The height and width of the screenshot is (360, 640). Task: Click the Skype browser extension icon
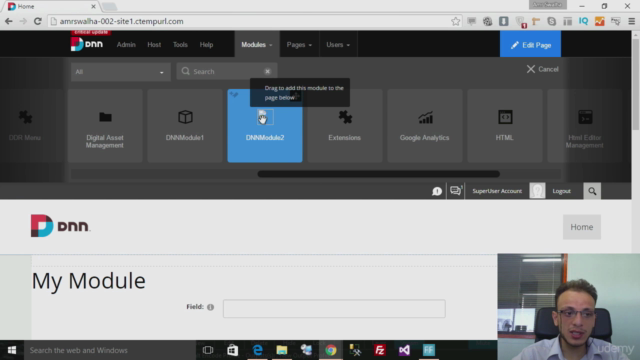point(551,21)
